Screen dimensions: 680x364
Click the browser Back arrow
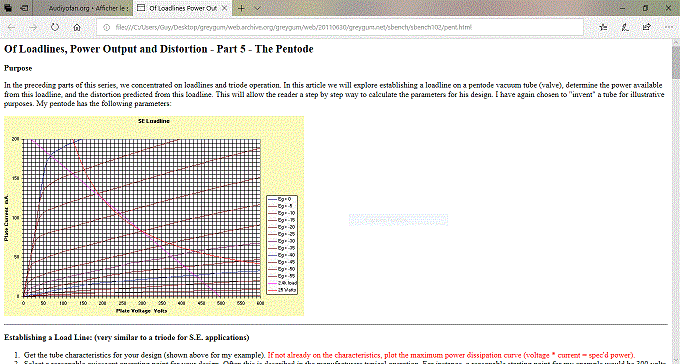pos(12,27)
